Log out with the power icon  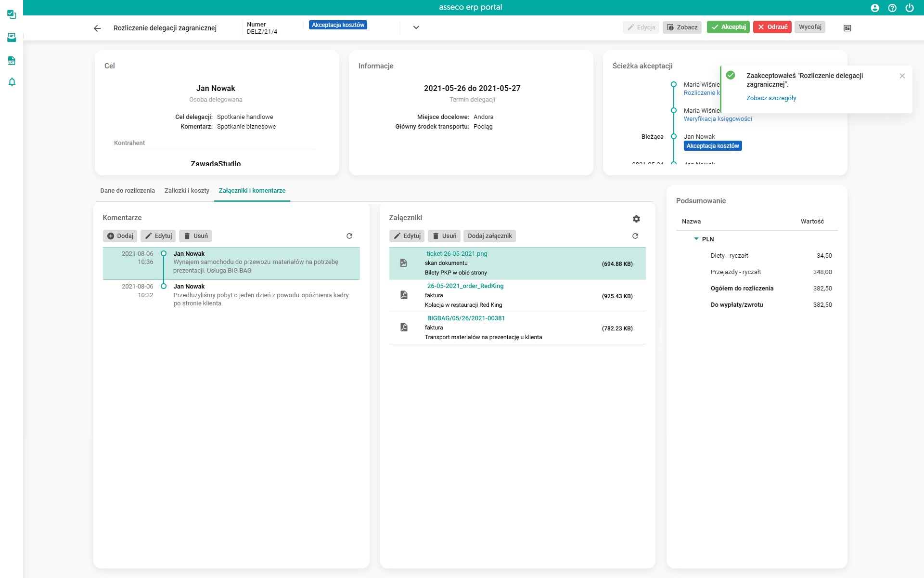910,8
